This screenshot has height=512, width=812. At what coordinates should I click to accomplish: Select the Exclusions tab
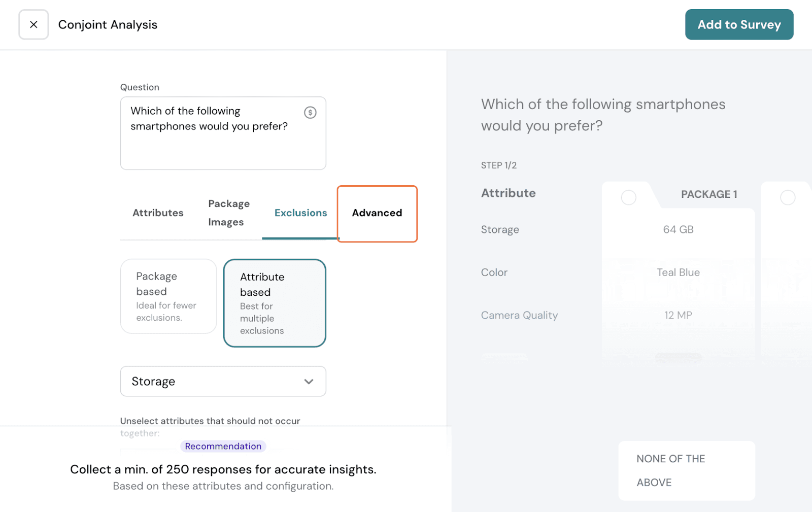(x=300, y=213)
